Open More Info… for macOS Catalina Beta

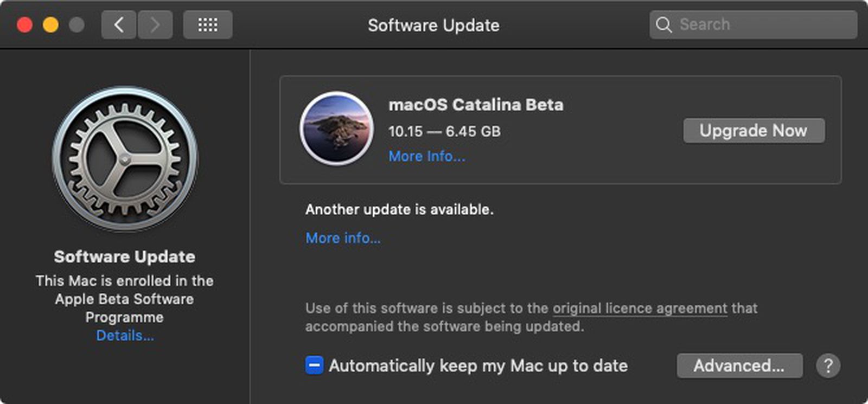tap(427, 157)
